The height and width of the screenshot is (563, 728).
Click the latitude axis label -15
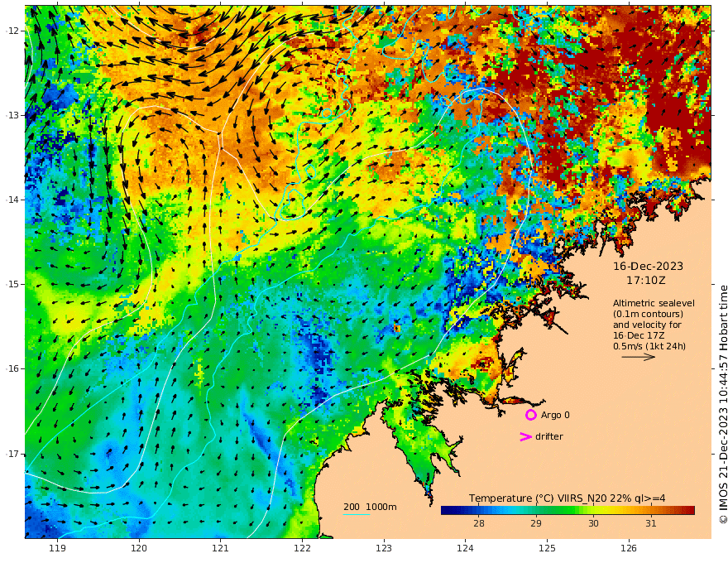point(12,284)
